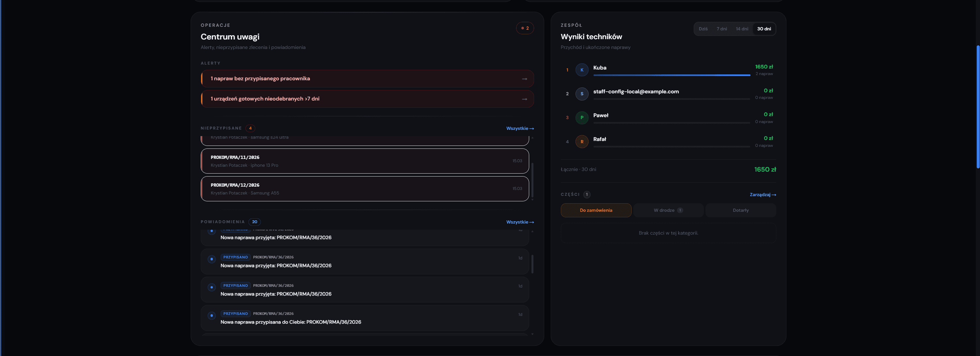The height and width of the screenshot is (356, 980).
Task: Open repair order PROKOM/RMA/11/2026
Action: click(x=365, y=161)
